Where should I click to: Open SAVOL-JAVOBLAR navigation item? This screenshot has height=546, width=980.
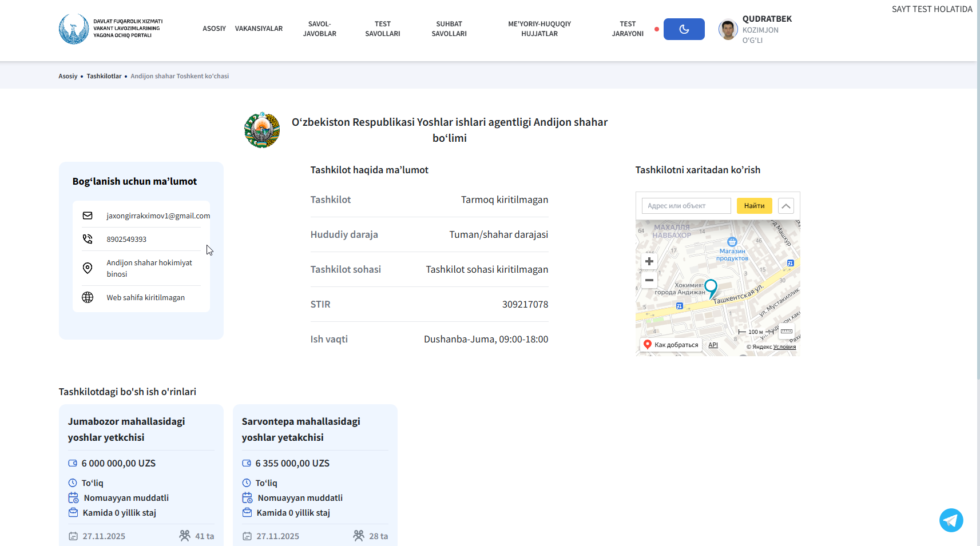[320, 29]
